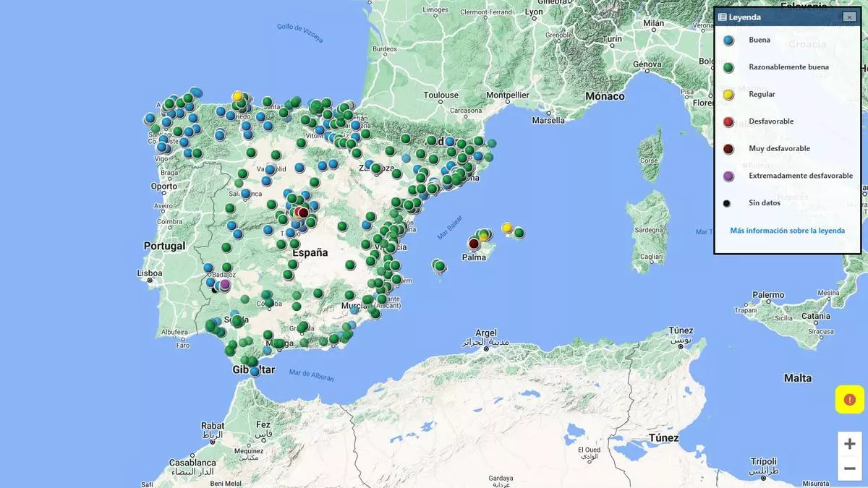
Task: Select the dark red marker near Madrid
Action: [x=303, y=213]
